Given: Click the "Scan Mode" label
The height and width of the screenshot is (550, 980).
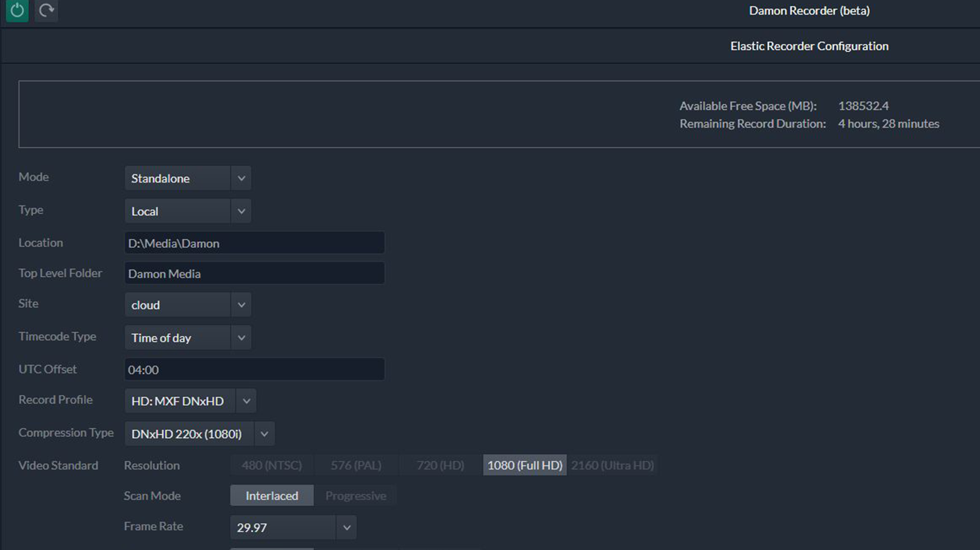Looking at the screenshot, I should 152,496.
